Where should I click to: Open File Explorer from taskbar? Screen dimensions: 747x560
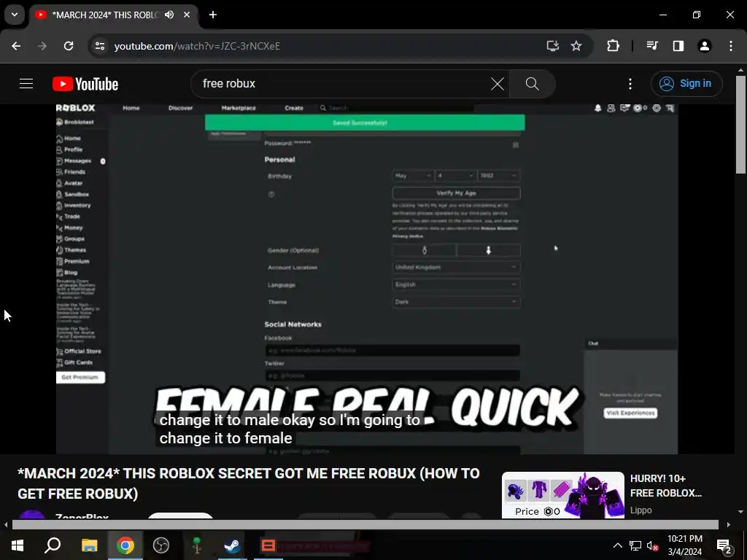(x=89, y=545)
